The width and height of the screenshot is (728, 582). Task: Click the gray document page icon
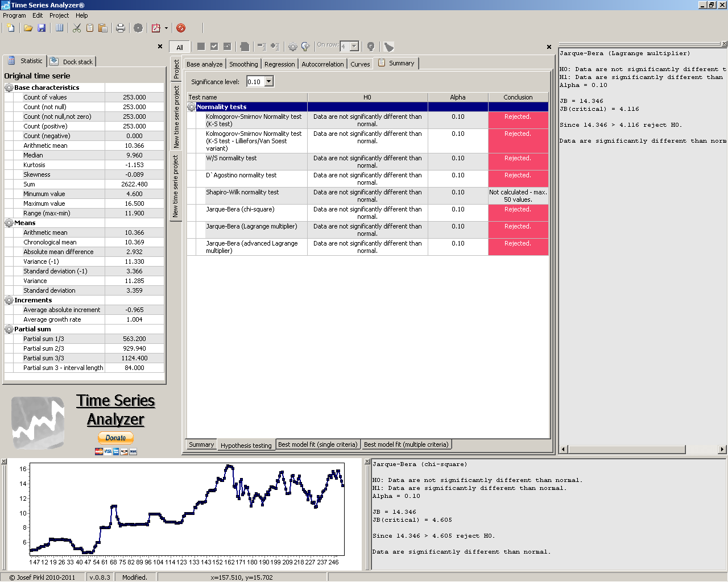(245, 47)
